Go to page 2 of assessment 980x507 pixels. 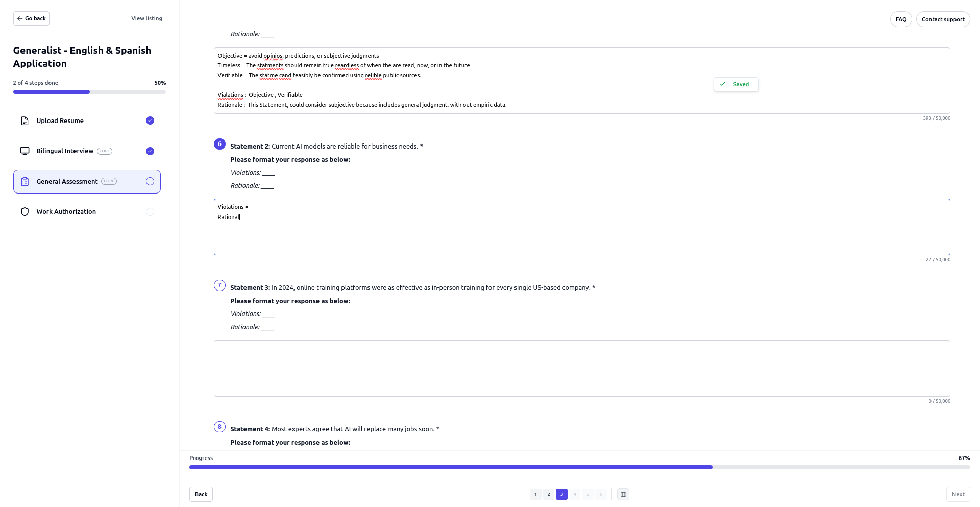[x=549, y=494]
